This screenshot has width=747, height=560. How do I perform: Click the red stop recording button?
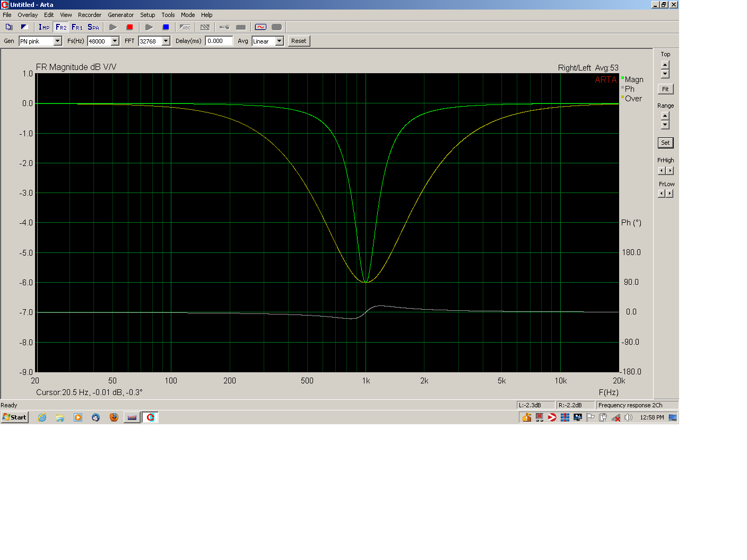pyautogui.click(x=129, y=27)
